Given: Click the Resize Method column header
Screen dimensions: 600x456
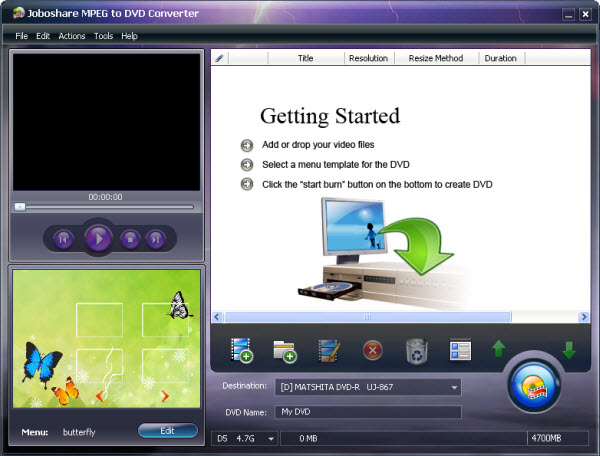Looking at the screenshot, I should (x=436, y=58).
